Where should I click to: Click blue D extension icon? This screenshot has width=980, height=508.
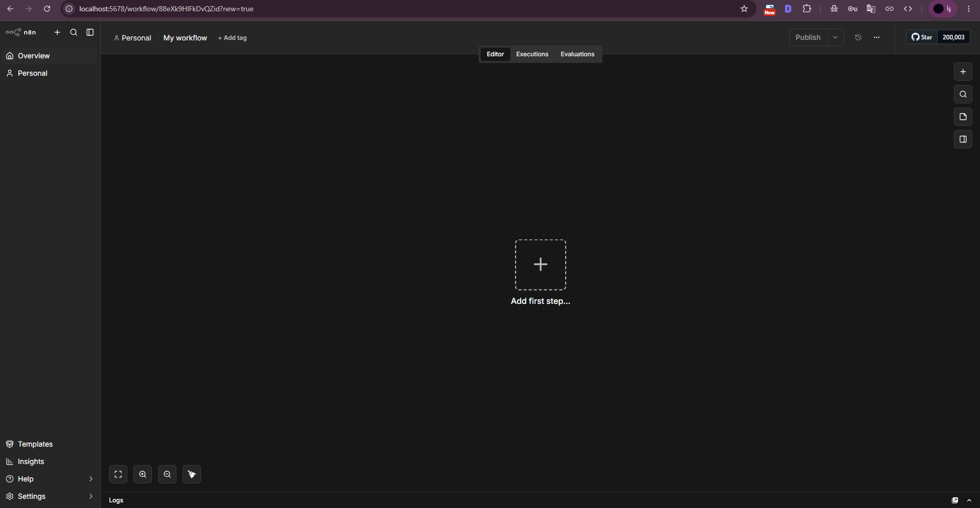(788, 9)
